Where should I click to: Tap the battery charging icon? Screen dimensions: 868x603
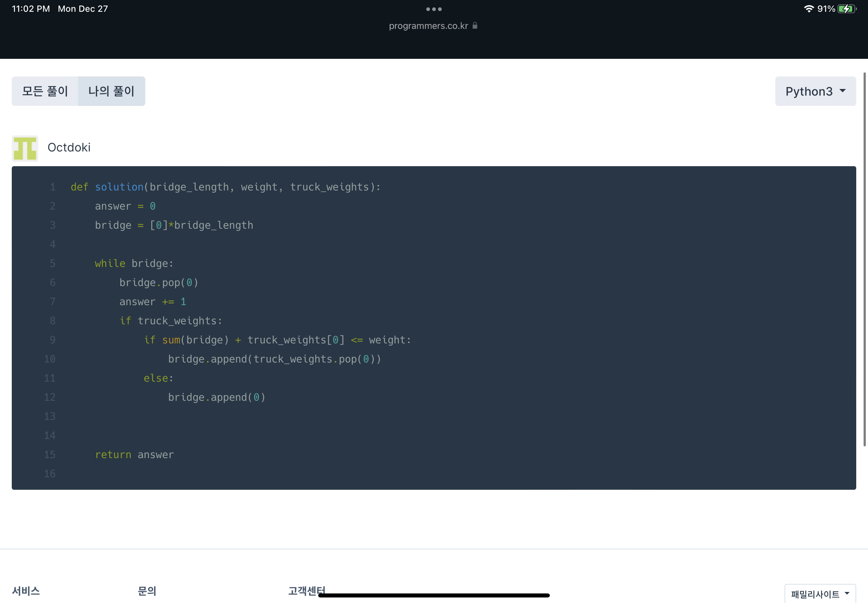pyautogui.click(x=846, y=9)
